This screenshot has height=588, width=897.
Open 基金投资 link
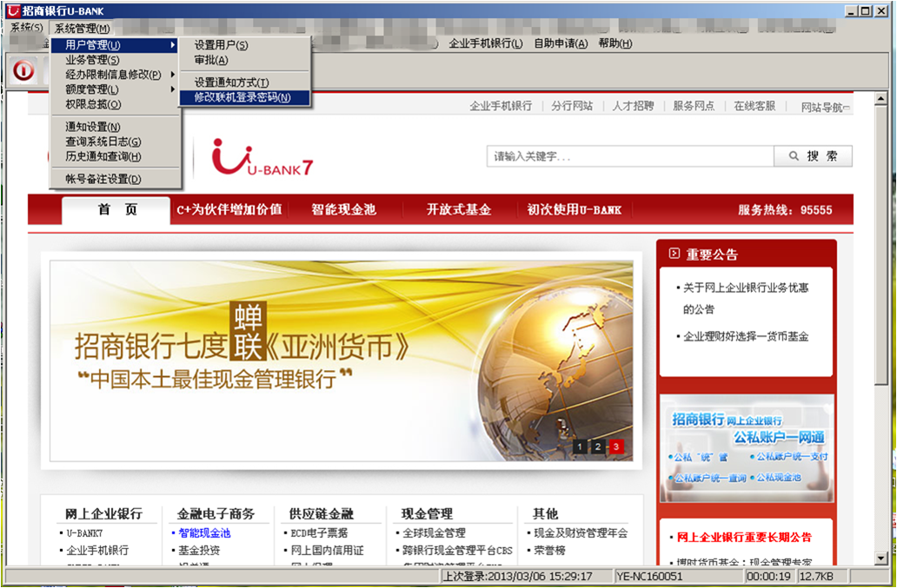[198, 551]
